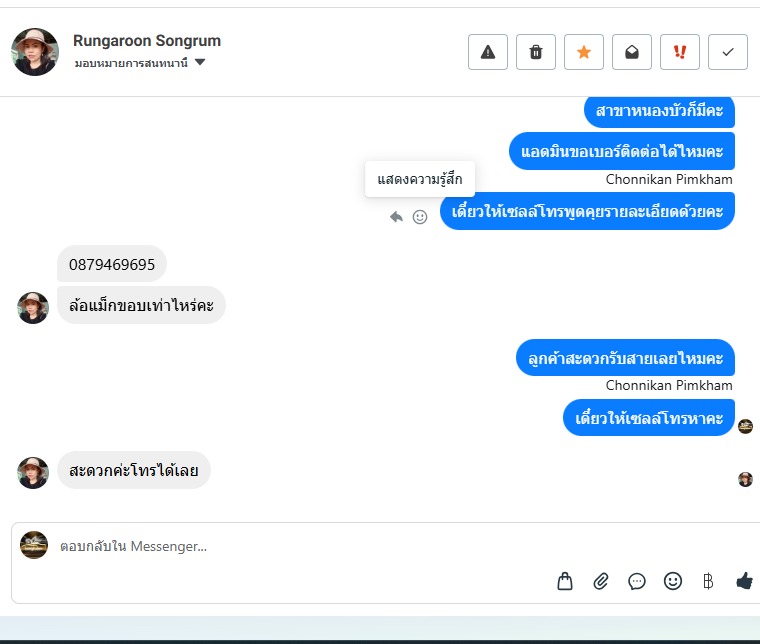The image size is (760, 644).
Task: Click the Rungaroon Songrum name header
Action: (147, 41)
